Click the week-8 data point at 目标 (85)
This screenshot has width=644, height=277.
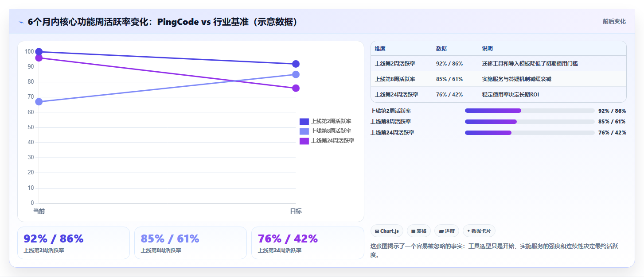(296, 74)
